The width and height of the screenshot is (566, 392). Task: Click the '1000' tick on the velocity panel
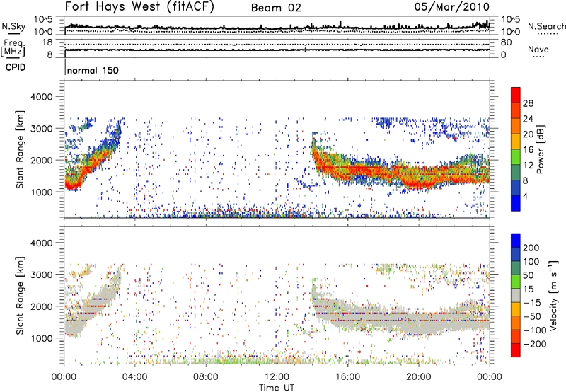(41, 338)
